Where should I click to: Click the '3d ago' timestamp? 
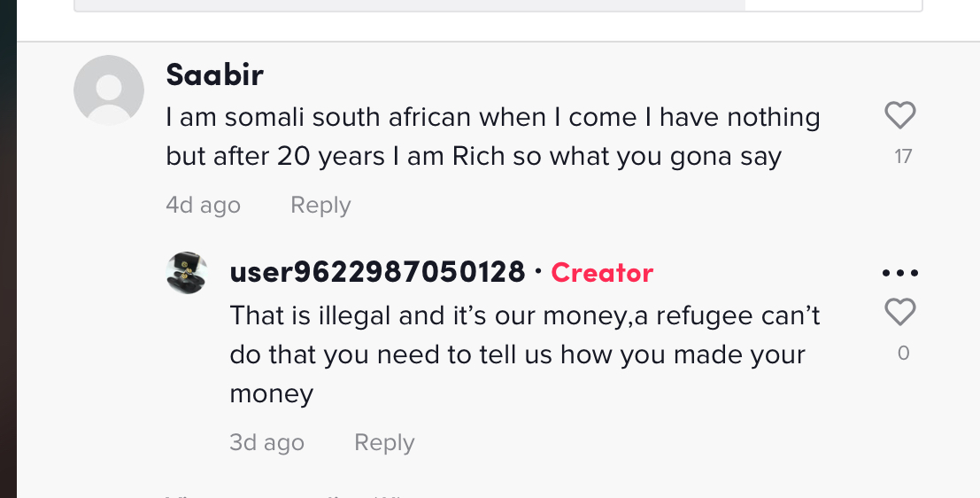pyautogui.click(x=266, y=443)
